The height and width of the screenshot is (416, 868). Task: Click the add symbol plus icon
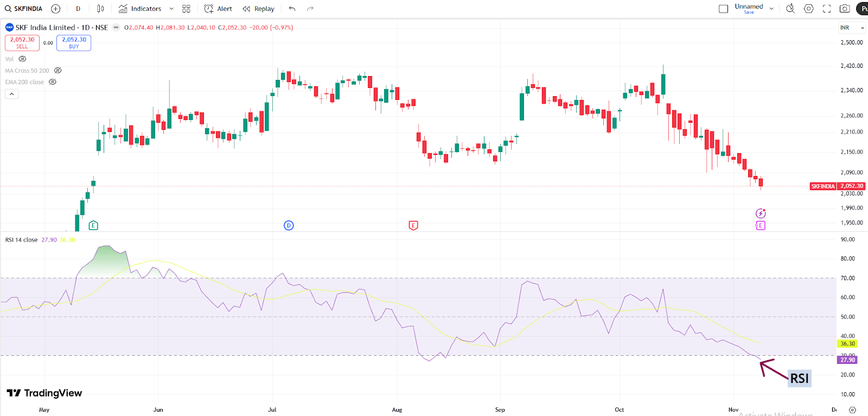(55, 9)
